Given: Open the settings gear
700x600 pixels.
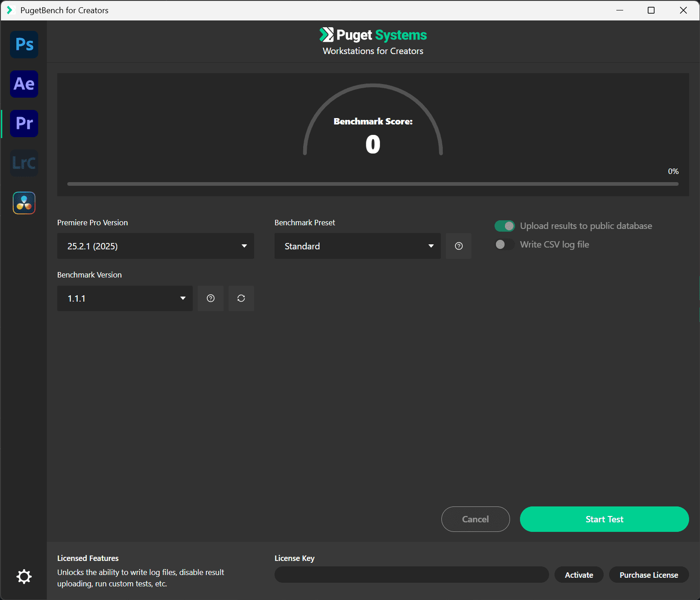Looking at the screenshot, I should (x=24, y=576).
